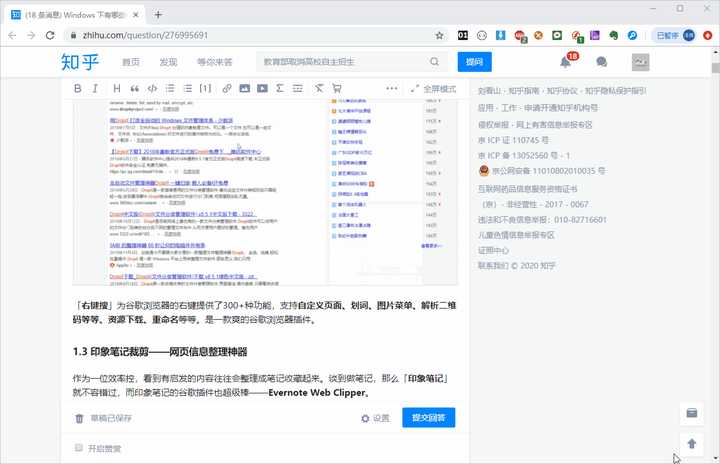720x464 pixels.
Task: Insert a heading with the H icon
Action: coord(117,89)
